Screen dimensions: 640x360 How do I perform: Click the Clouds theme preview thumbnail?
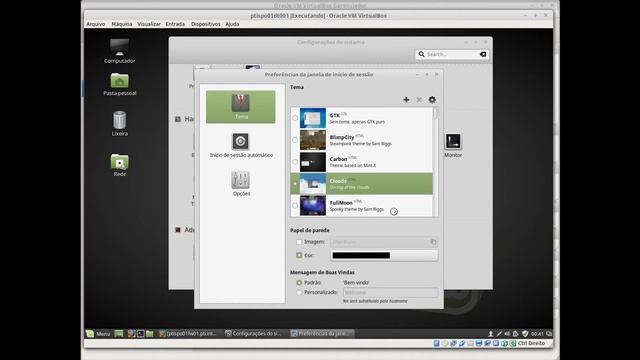coord(313,184)
